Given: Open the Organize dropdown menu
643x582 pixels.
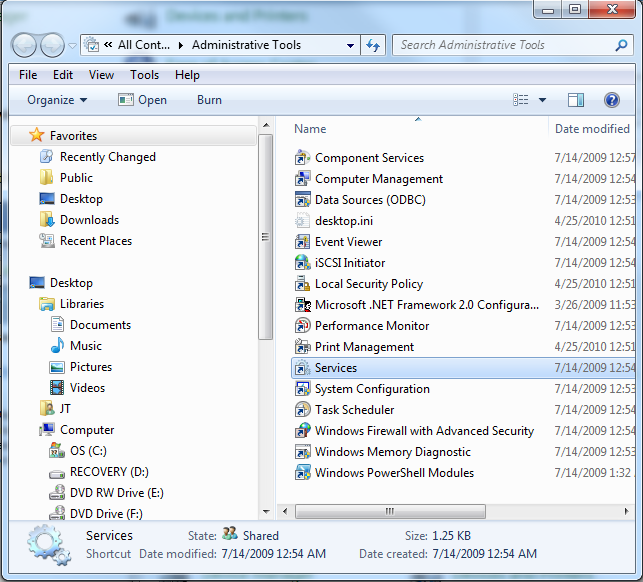Looking at the screenshot, I should point(57,100).
